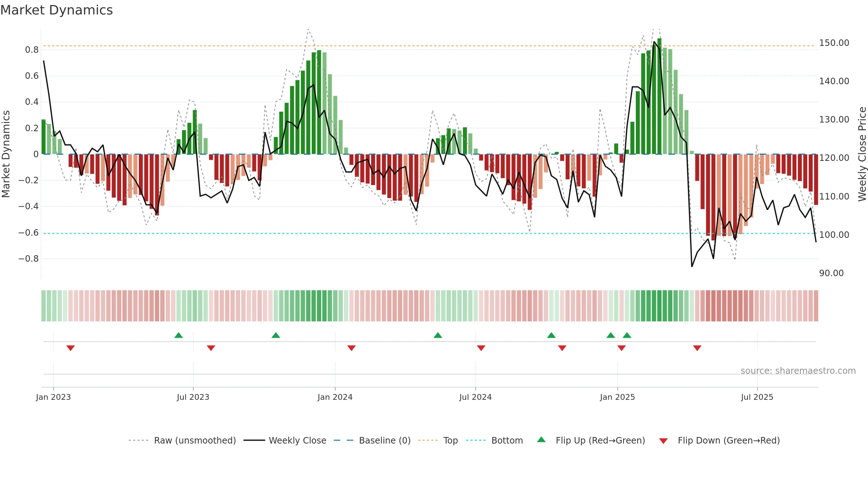Viewport: 868px width, 488px height.
Task: Click the 0.8 left axis label
Action: (x=32, y=50)
